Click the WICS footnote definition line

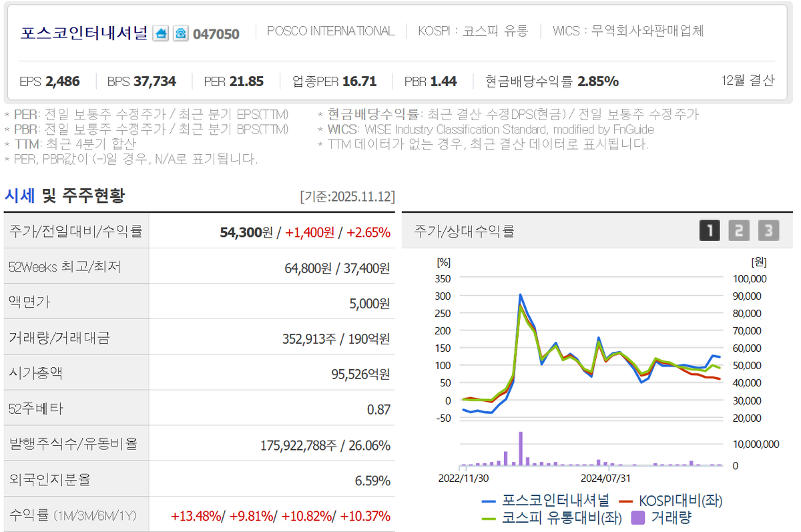[x=486, y=129]
